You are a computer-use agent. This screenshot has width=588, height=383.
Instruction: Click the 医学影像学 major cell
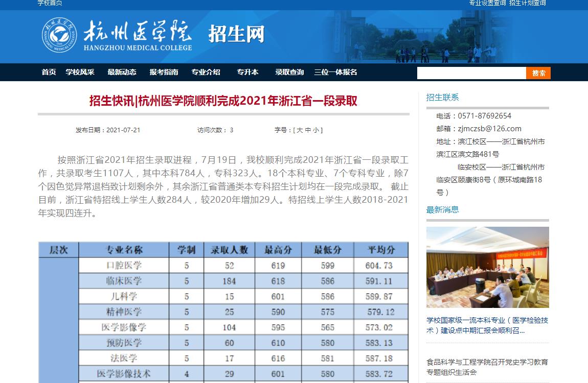[x=124, y=327]
